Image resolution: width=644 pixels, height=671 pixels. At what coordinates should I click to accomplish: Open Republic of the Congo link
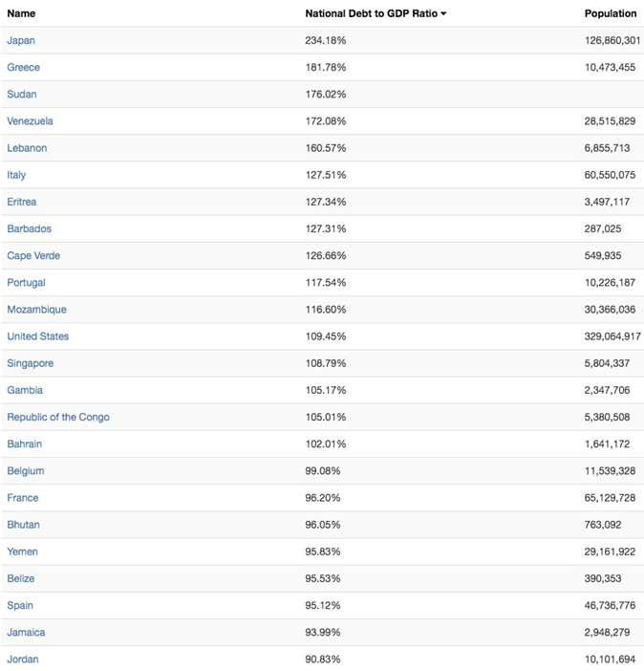(x=58, y=417)
